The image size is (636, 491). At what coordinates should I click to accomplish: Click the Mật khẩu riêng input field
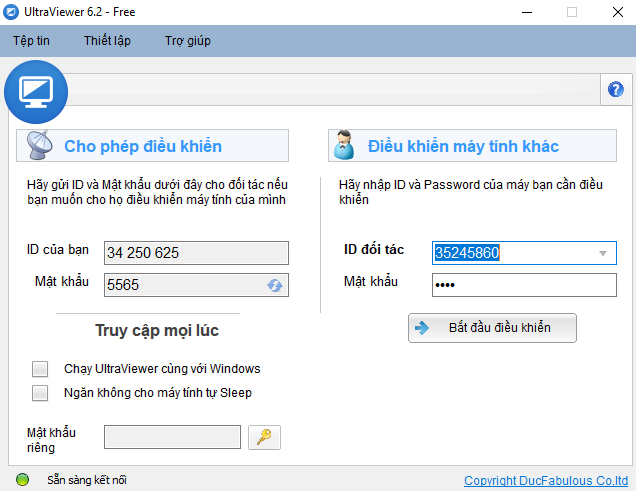coord(172,437)
